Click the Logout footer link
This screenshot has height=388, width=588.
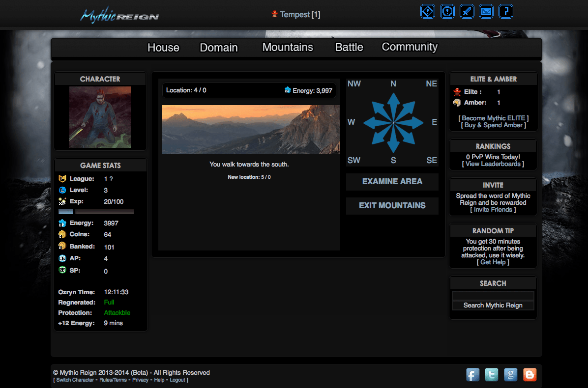pyautogui.click(x=177, y=380)
